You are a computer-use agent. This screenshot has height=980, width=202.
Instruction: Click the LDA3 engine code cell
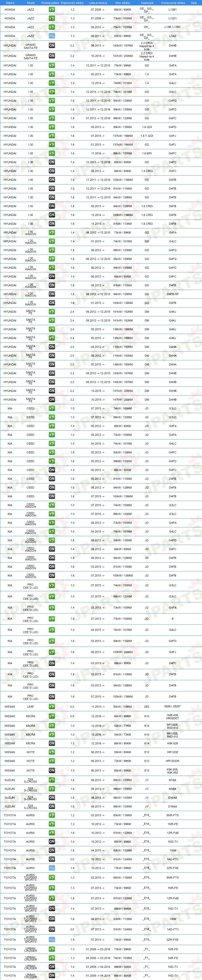coord(172,36)
